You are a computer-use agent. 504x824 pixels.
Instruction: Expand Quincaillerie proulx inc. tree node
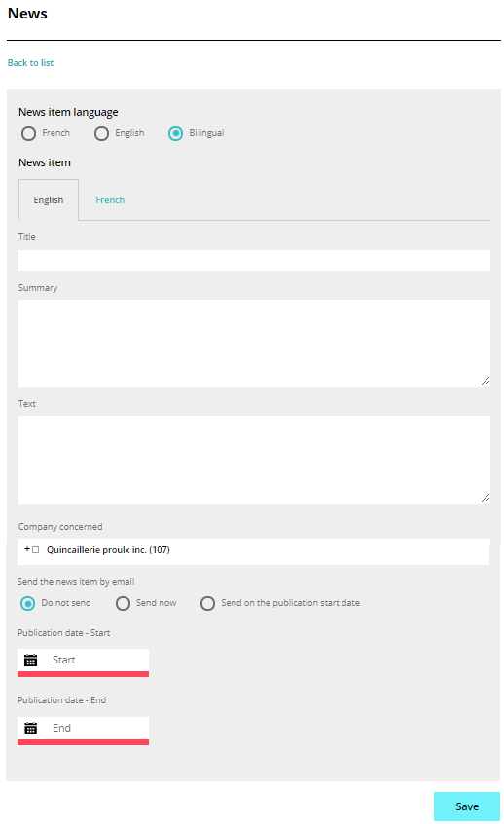tap(27, 548)
